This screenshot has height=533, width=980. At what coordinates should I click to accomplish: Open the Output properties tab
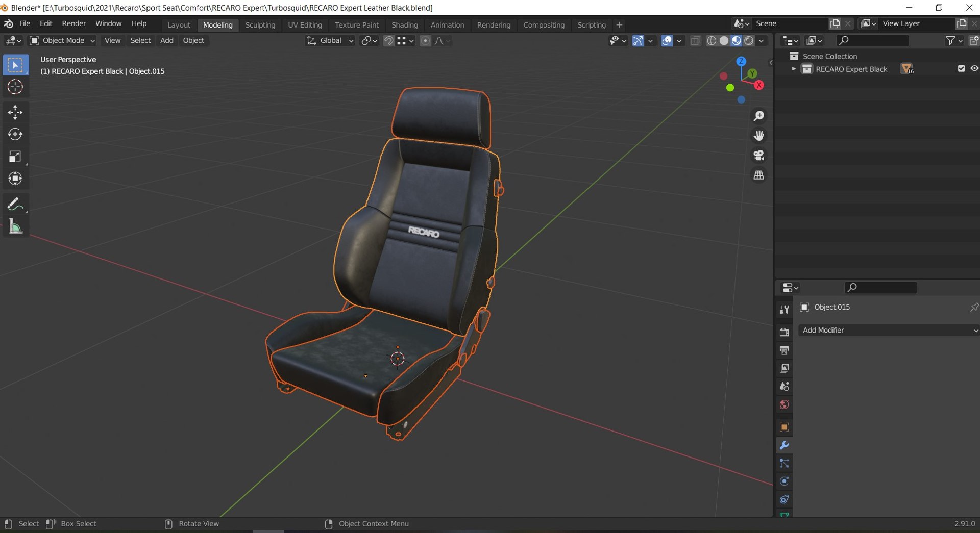[x=785, y=350]
